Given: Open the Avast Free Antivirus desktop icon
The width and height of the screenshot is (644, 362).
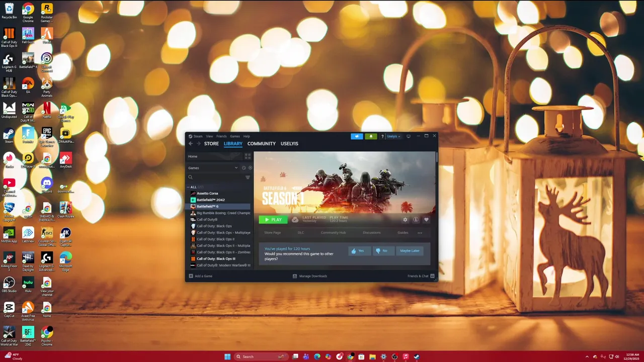Looking at the screenshot, I should 28,311.
